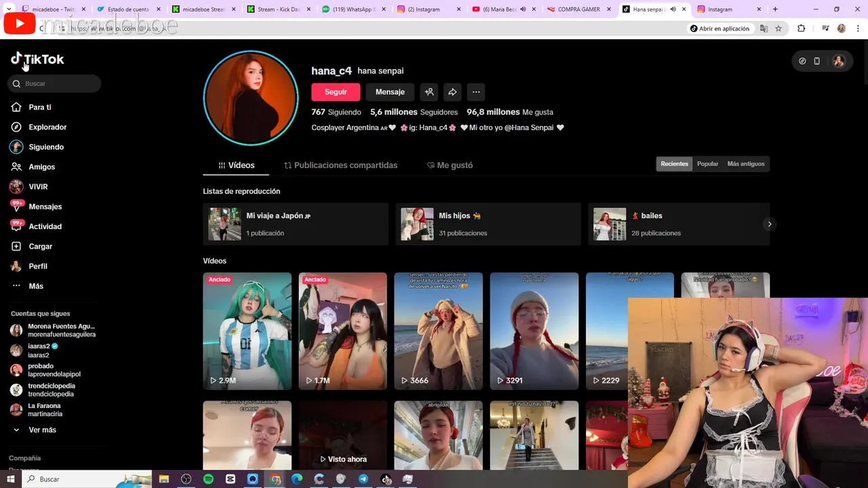Open the Siguiendo feed in the sidebar
Viewport: 868px width, 488px height.
tap(45, 147)
